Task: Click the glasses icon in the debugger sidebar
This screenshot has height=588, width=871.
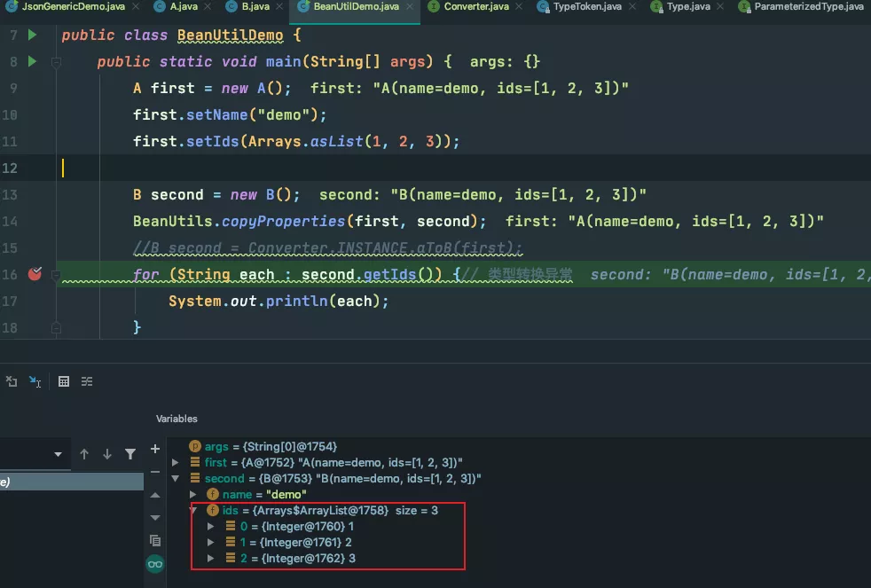Action: pyautogui.click(x=155, y=563)
